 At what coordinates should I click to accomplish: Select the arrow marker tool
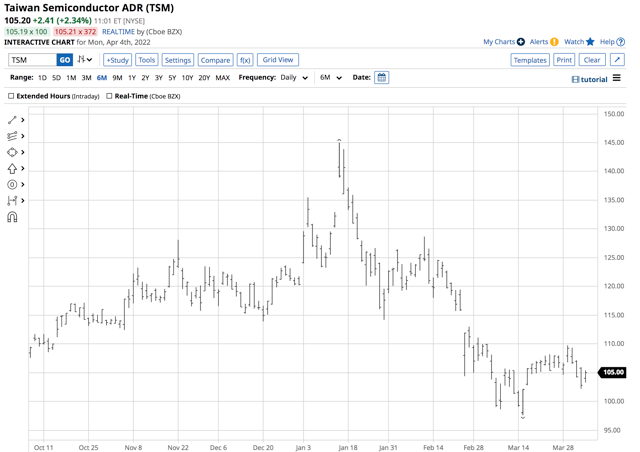[12, 168]
